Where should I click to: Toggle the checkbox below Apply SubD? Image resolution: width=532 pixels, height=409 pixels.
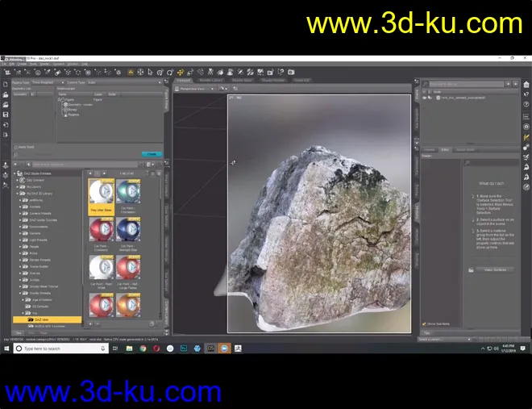(15, 154)
